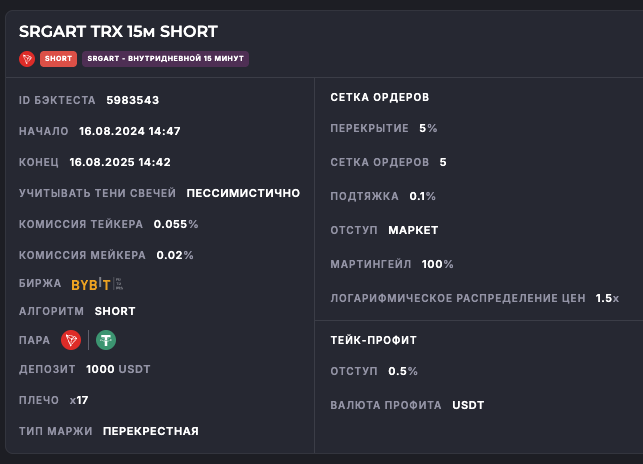Click the backtest ID value 5983543
This screenshot has width=643, height=464.
[132, 100]
